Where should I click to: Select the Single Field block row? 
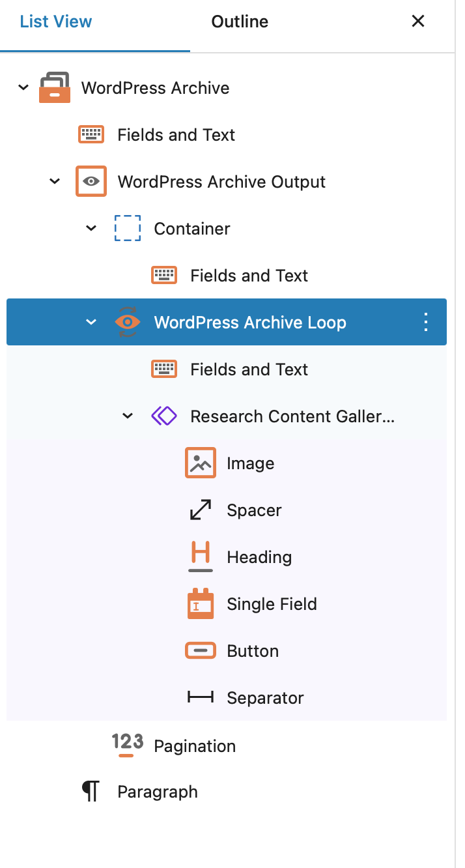point(227,604)
